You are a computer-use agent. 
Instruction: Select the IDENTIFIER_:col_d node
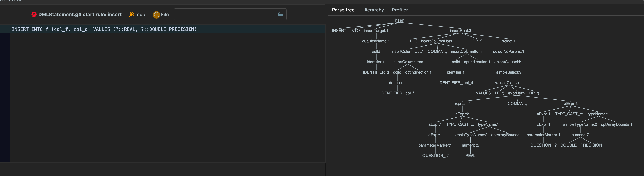click(x=456, y=83)
